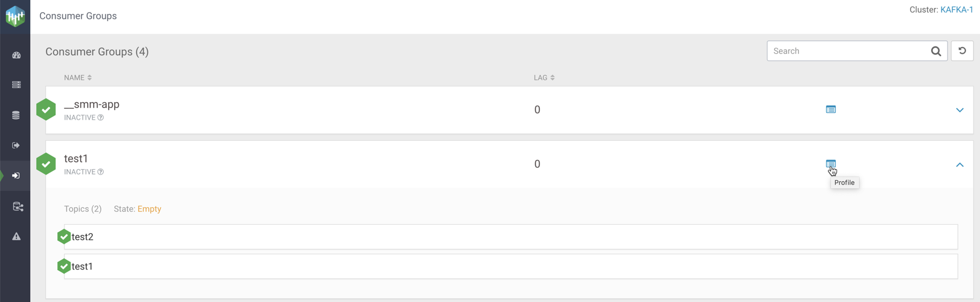Collapse the test1 consumer group row
Image resolution: width=980 pixels, height=302 pixels.
click(959, 164)
